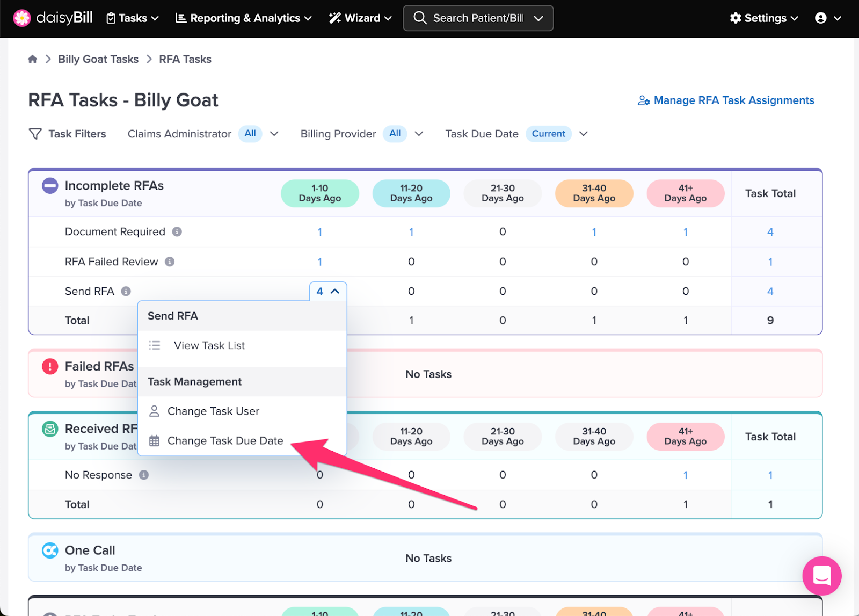Click Billy Goat Tasks breadcrumb link
The width and height of the screenshot is (859, 616).
click(98, 59)
